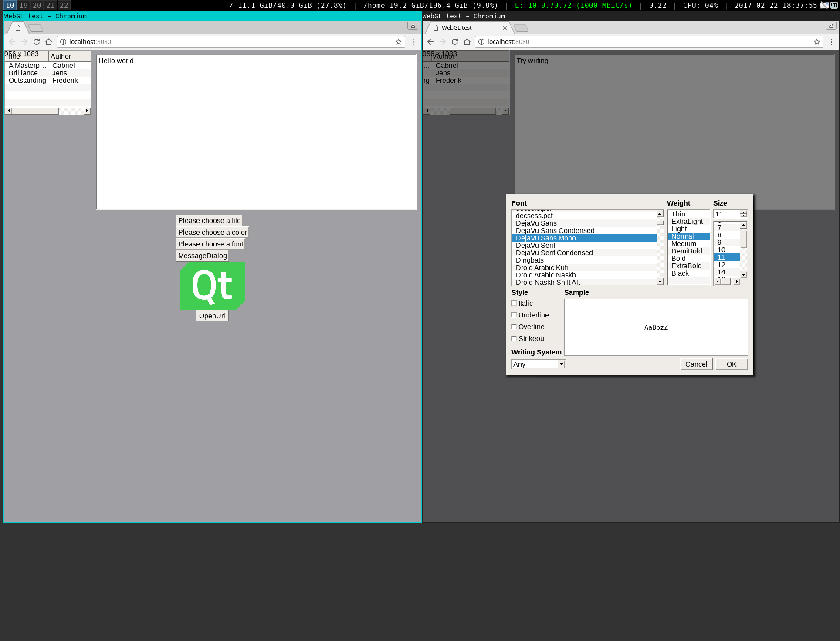840x641 pixels.
Task: Click the green Qt logo
Action: (x=213, y=286)
